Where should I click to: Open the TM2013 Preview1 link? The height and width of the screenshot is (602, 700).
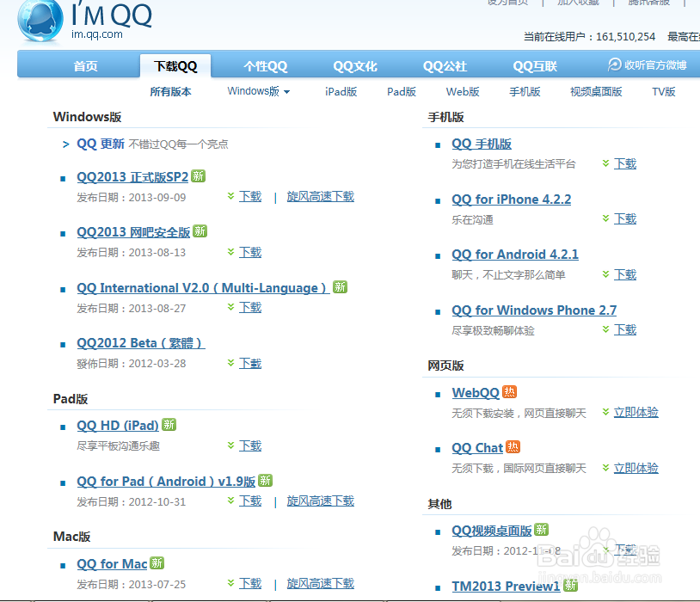point(506,586)
